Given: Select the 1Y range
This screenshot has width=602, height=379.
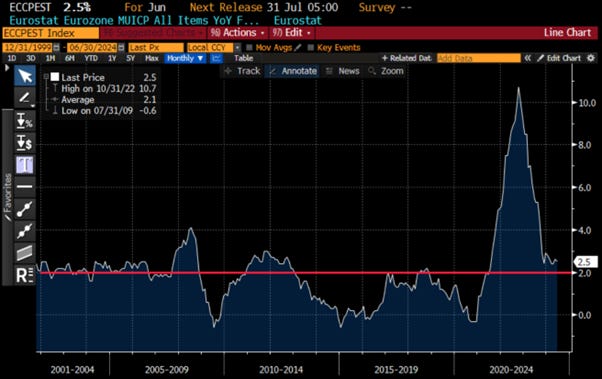Looking at the screenshot, I should 112,58.
